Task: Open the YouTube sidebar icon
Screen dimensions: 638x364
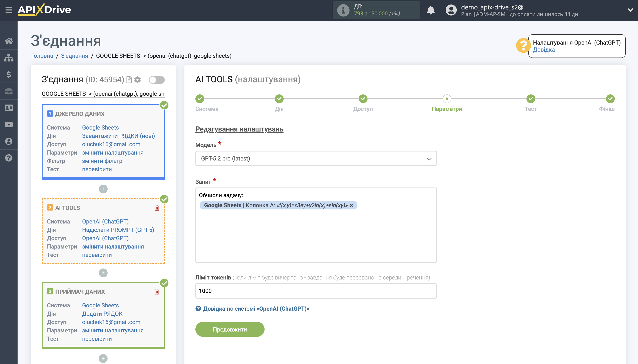Action: coord(9,124)
